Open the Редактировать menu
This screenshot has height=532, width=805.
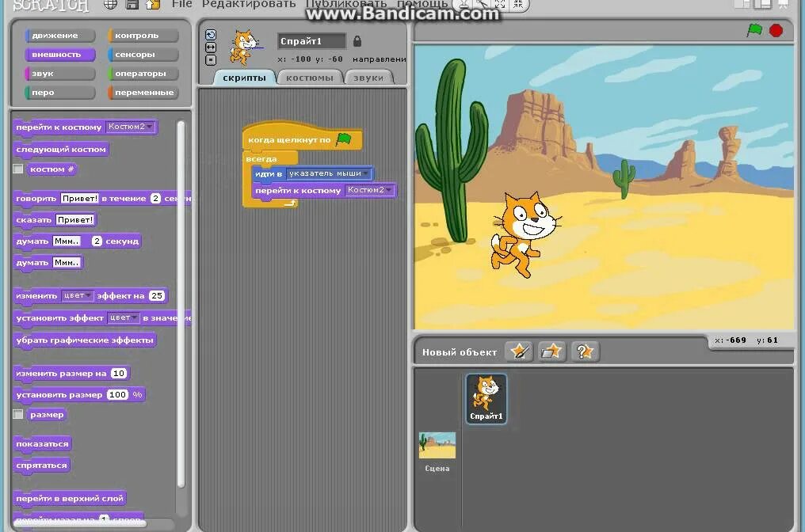point(249,4)
